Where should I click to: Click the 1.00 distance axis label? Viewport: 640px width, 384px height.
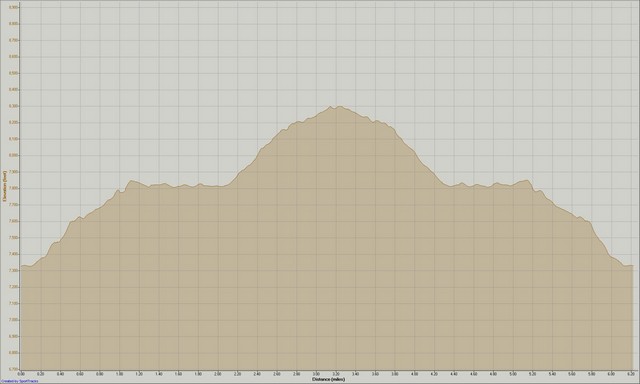pos(120,374)
